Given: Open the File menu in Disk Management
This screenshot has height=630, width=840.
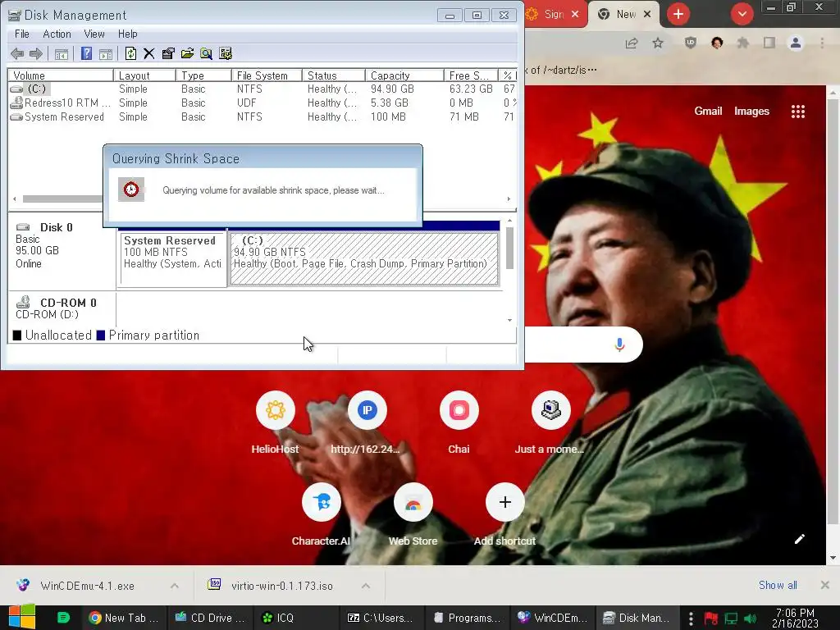Looking at the screenshot, I should click(x=22, y=34).
